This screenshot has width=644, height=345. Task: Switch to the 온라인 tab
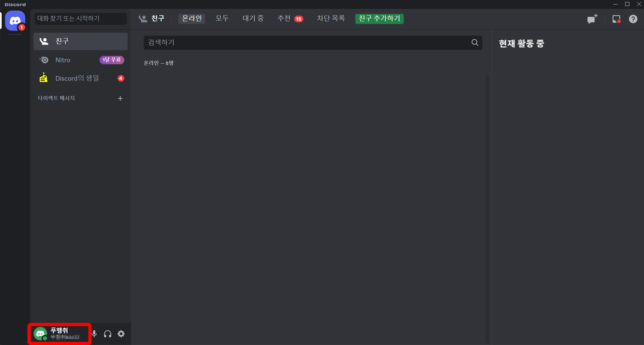192,18
